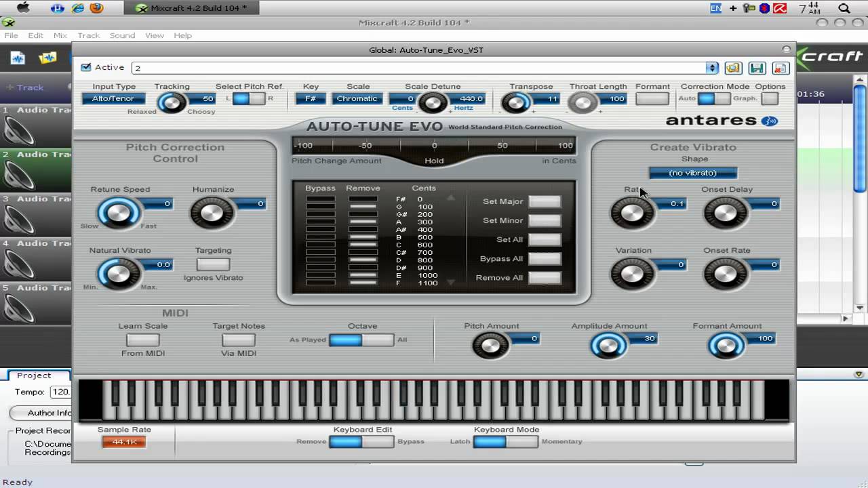This screenshot has height=488, width=868.
Task: Toggle the Remove cell for note G
Action: 363,207
